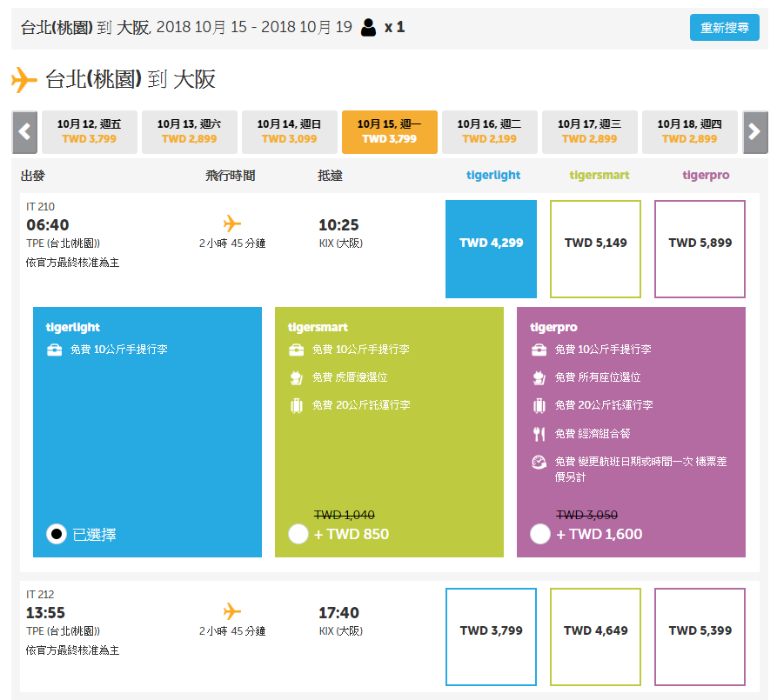
Task: Choose tigerpro fare TWD 5,399 for IT 212
Action: (x=700, y=637)
